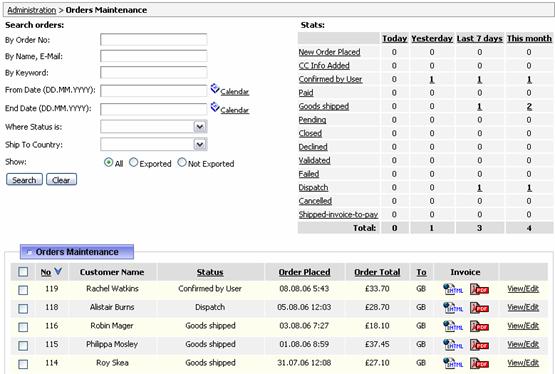Sort orders by Status column
The image size is (555, 374).
coord(210,272)
